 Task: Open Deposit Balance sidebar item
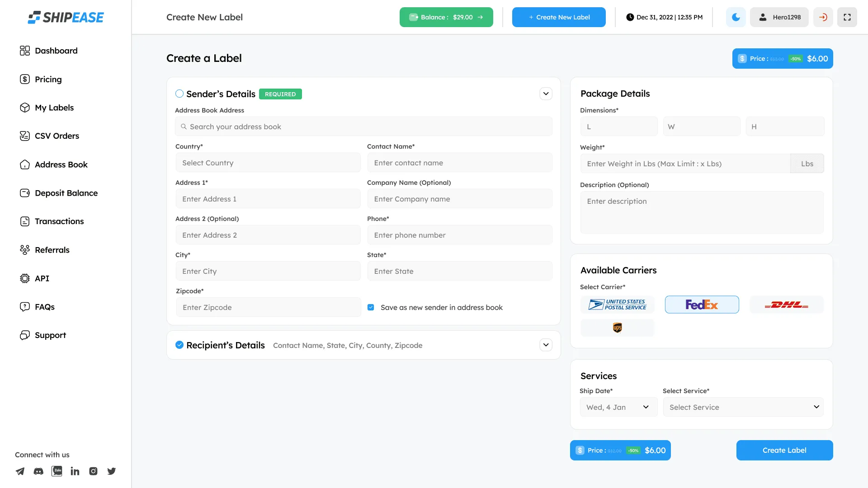point(66,193)
